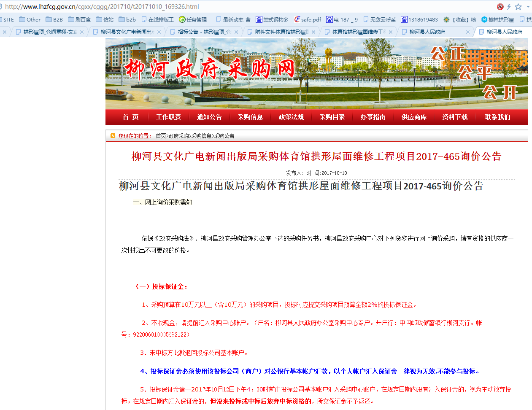Click the account number 922006010005692122
The image size is (532, 410).
[160, 334]
